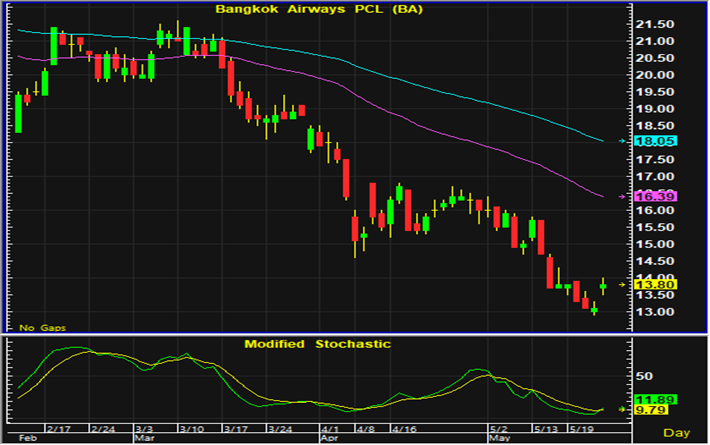Click the cyan arrow beside 18.05
Viewport: 710px width, 445px height.
pyautogui.click(x=622, y=141)
